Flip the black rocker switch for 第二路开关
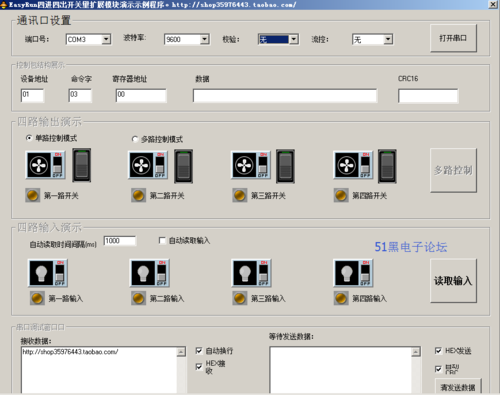Screen dimensions: 500x395 tap(183, 166)
